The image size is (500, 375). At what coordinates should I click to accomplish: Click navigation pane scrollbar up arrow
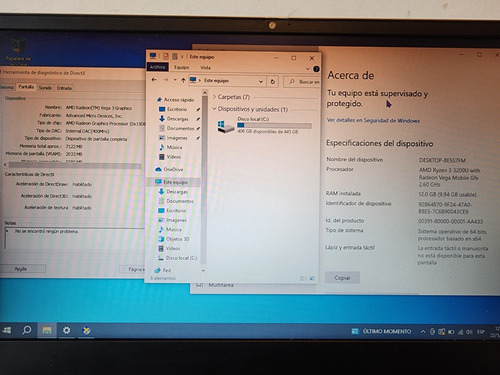205,93
